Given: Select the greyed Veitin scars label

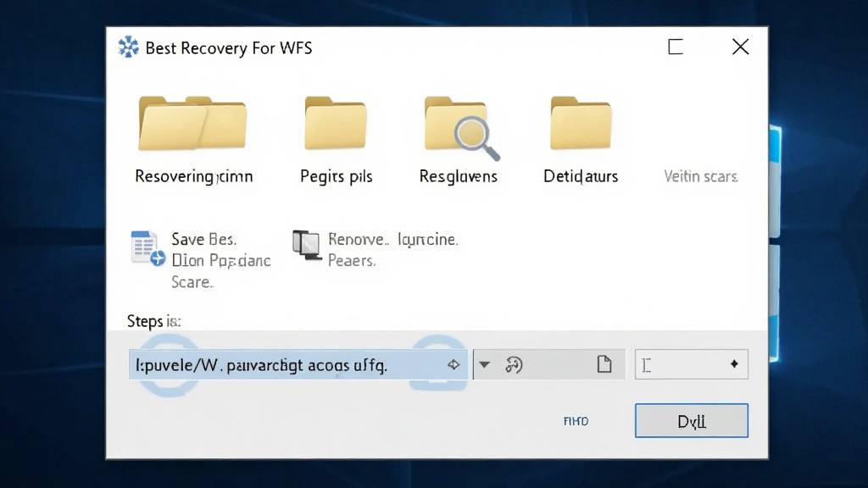Looking at the screenshot, I should click(700, 176).
